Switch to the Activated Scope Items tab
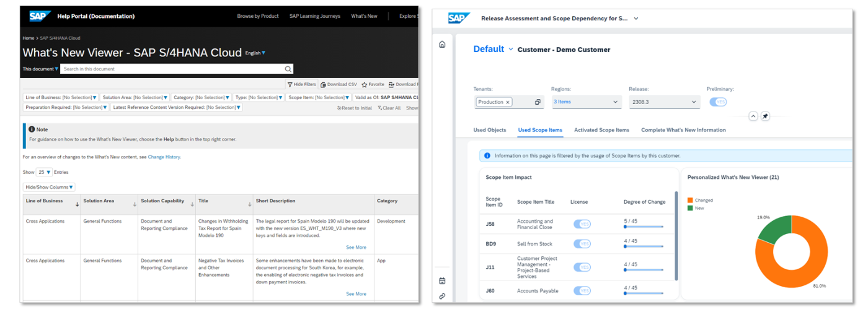 601,130
